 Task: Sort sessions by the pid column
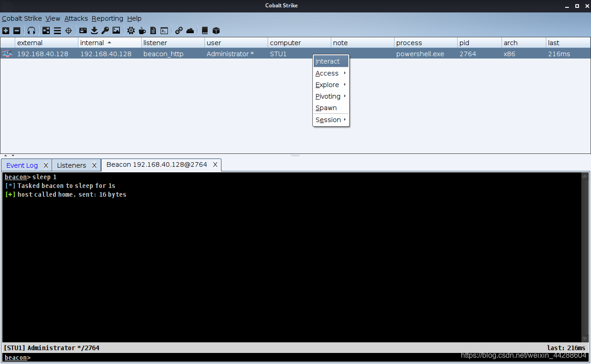480,43
